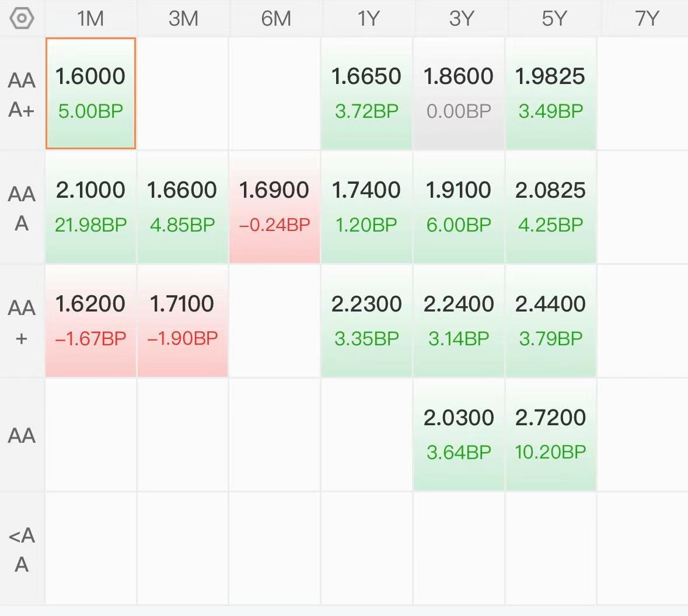
Task: Select the AA+ rating row label
Action: point(22,321)
